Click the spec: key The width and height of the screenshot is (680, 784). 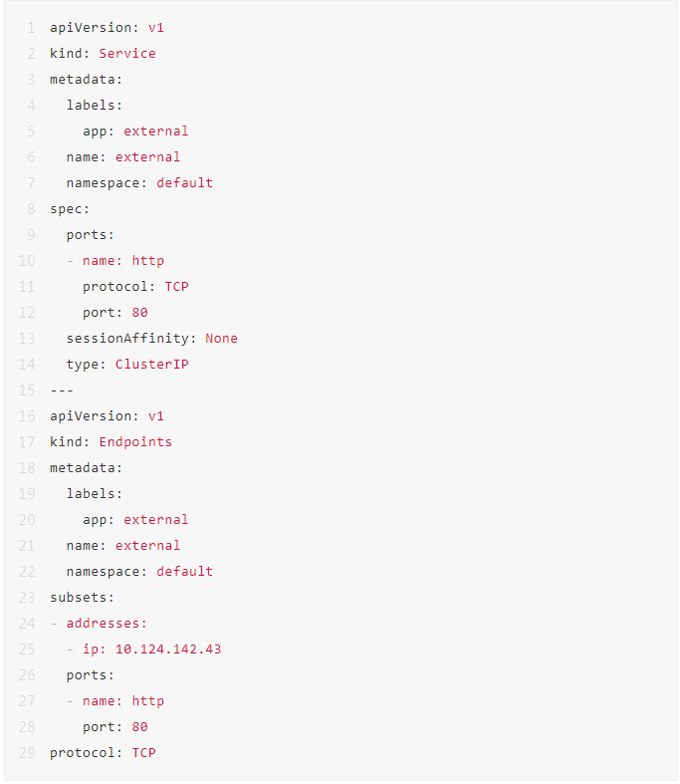70,208
